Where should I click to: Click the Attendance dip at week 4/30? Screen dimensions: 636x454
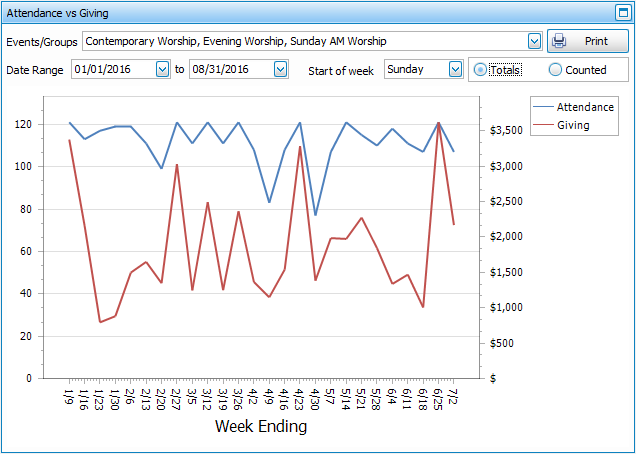(315, 215)
